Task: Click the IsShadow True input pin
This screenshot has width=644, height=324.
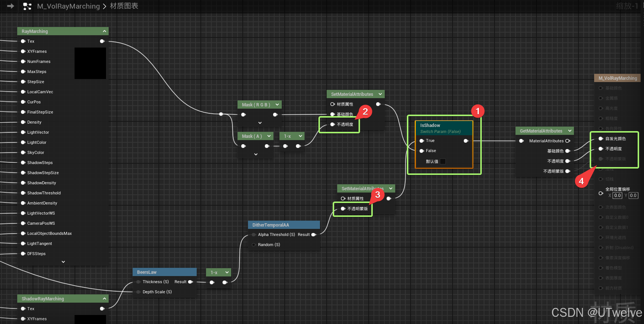Action: [x=422, y=141]
